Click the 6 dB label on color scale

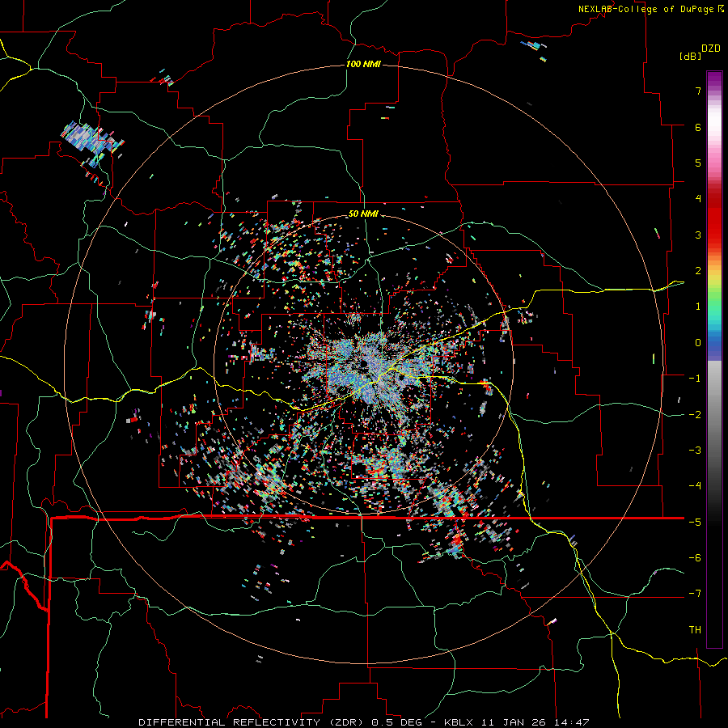pos(698,127)
